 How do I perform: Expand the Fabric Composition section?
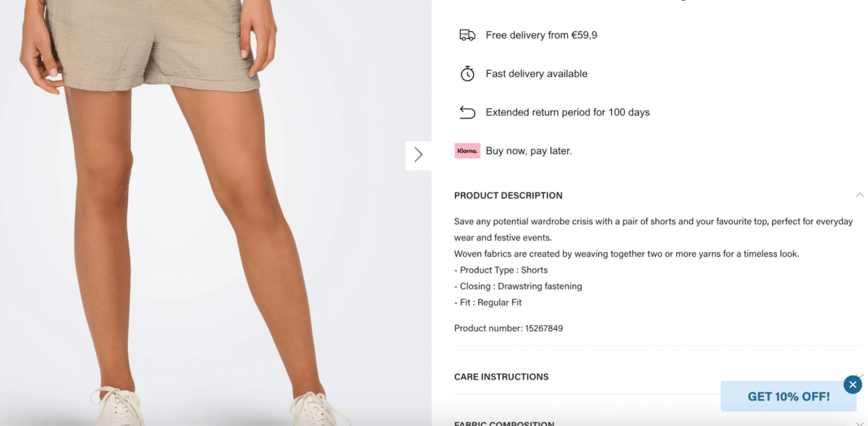[x=504, y=422]
